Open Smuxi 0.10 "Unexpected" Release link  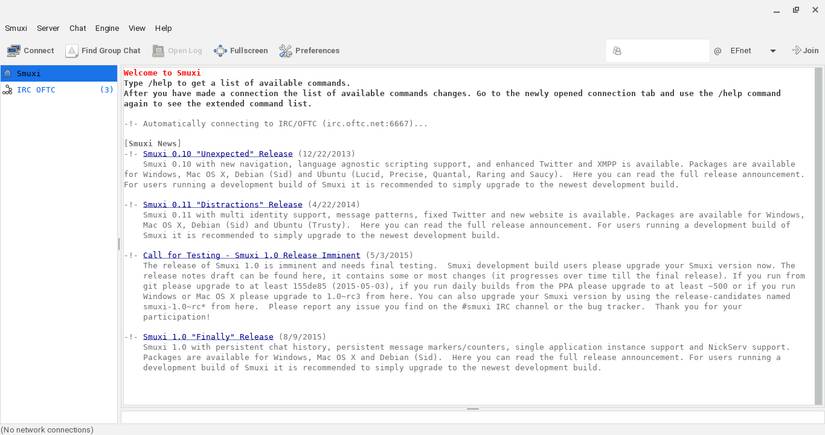[218, 154]
